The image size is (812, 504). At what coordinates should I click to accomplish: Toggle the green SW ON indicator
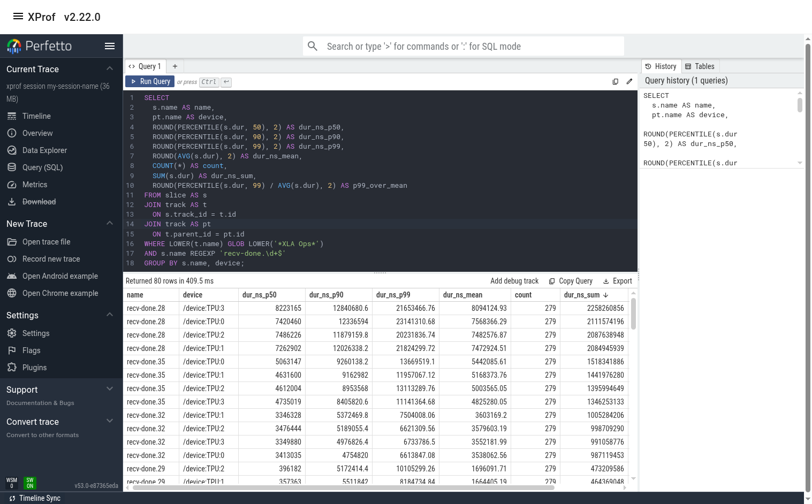pos(30,483)
